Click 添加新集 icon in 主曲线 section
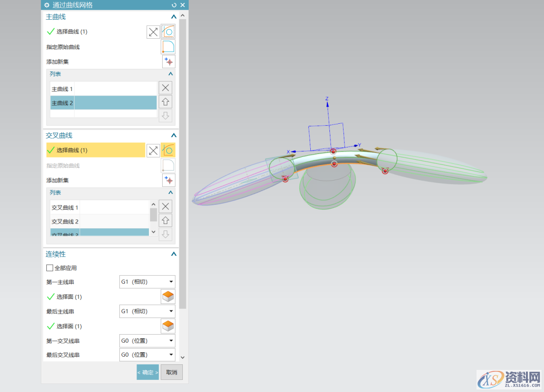Screen dimensions: 544x392 click(168, 62)
